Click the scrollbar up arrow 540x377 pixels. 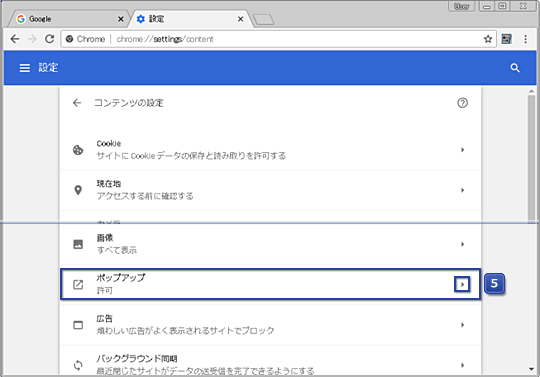point(531,91)
